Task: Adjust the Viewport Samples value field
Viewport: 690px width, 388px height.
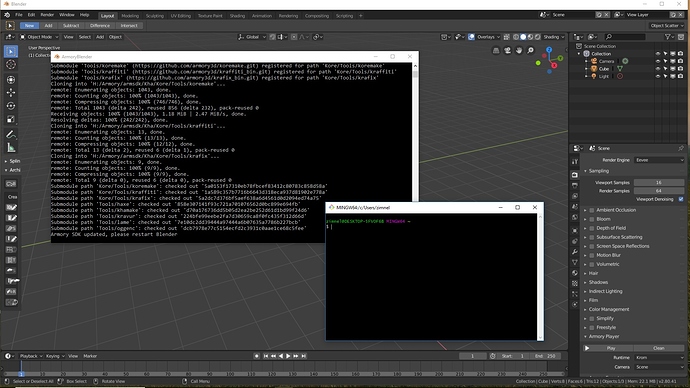Action: 659,183
